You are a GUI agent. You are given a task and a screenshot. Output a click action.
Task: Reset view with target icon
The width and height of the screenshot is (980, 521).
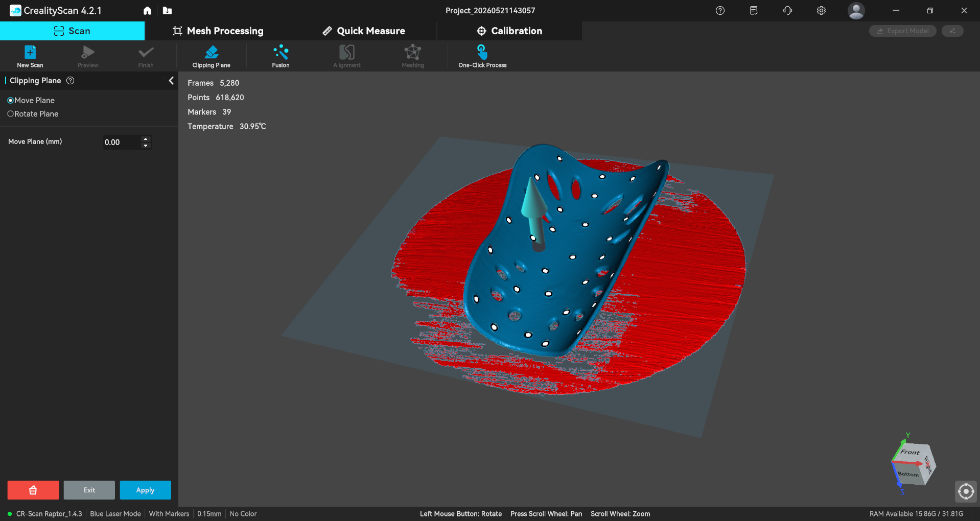click(966, 491)
